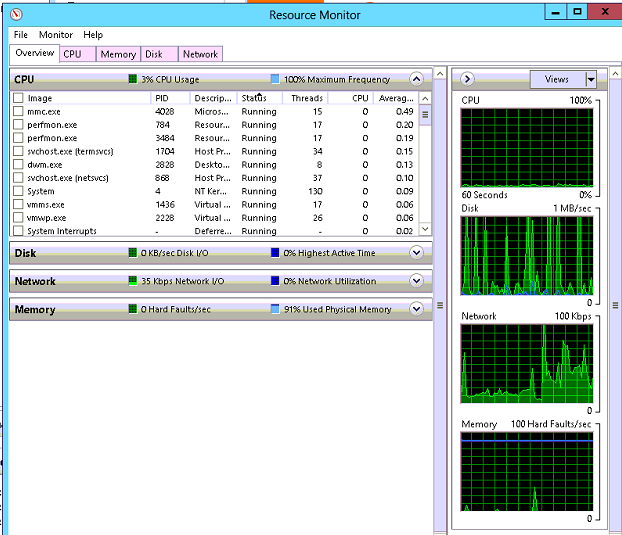The width and height of the screenshot is (622, 535).
Task: Sort by the Threads column header
Action: pyautogui.click(x=305, y=98)
